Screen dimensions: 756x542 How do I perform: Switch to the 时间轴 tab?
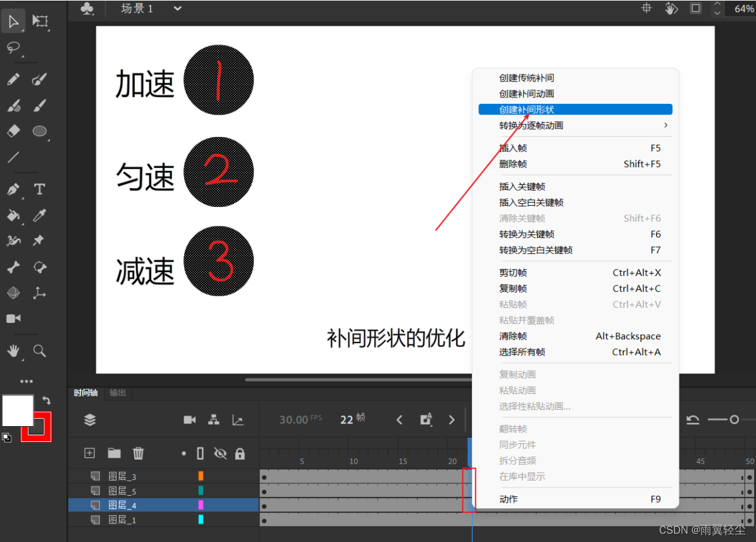(x=86, y=393)
